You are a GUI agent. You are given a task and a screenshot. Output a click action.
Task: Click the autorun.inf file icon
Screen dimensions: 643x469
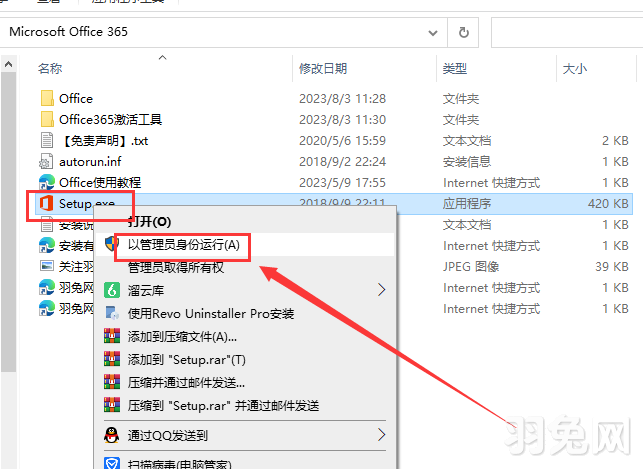(x=46, y=162)
